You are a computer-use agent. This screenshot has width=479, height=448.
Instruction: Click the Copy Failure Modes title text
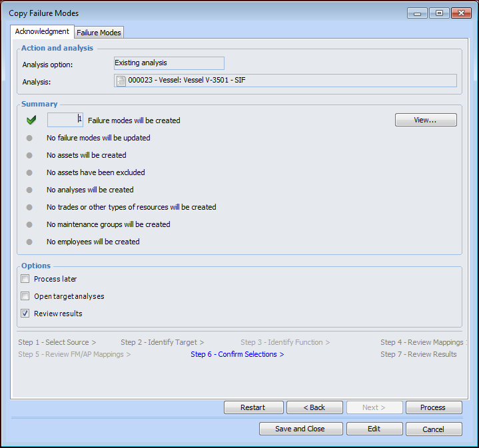tap(44, 13)
